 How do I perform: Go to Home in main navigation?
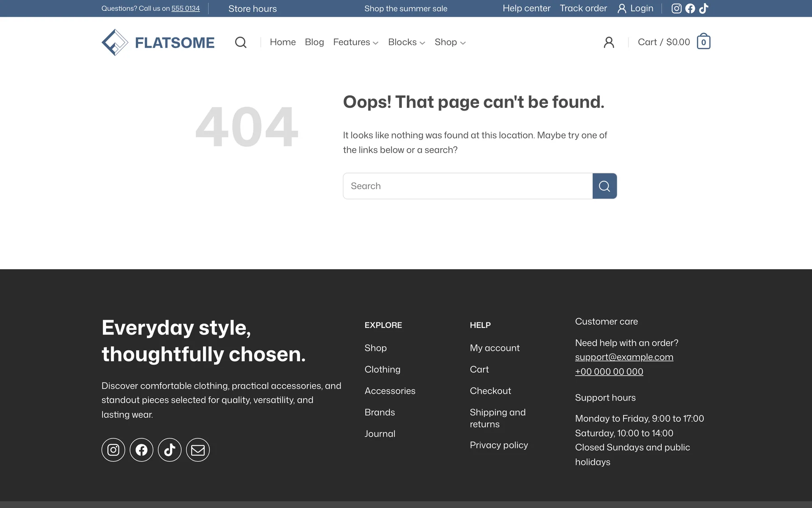coord(283,42)
